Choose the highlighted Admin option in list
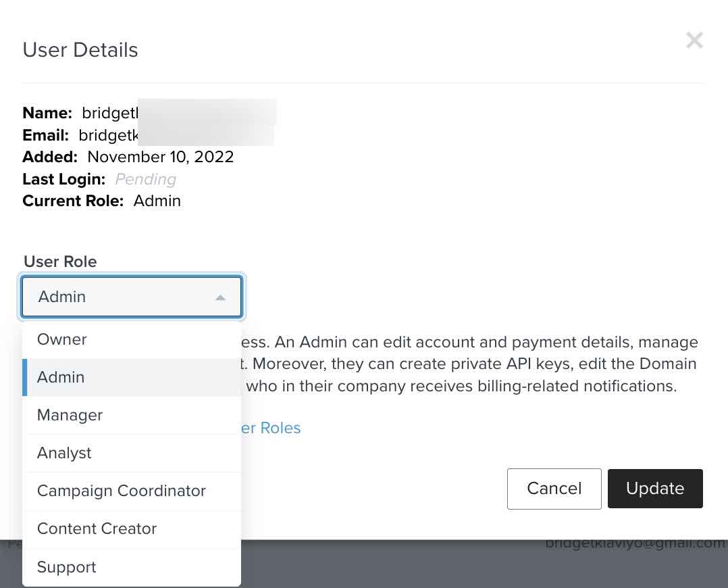728x588 pixels. pos(61,377)
